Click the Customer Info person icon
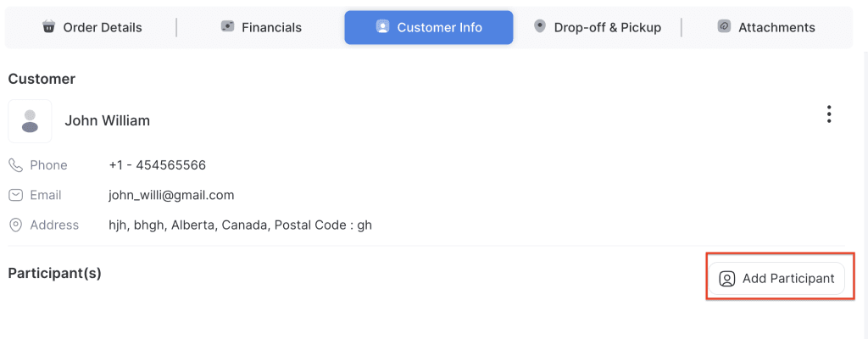The image size is (868, 339). click(382, 27)
